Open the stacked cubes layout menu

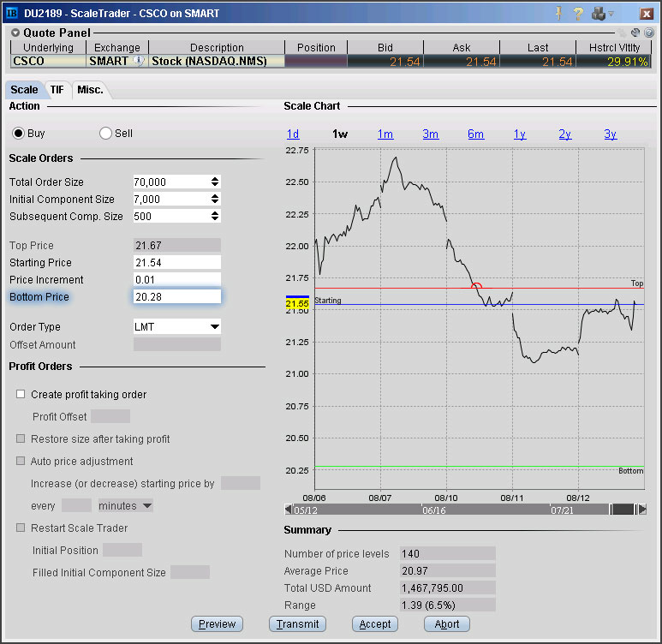click(599, 14)
